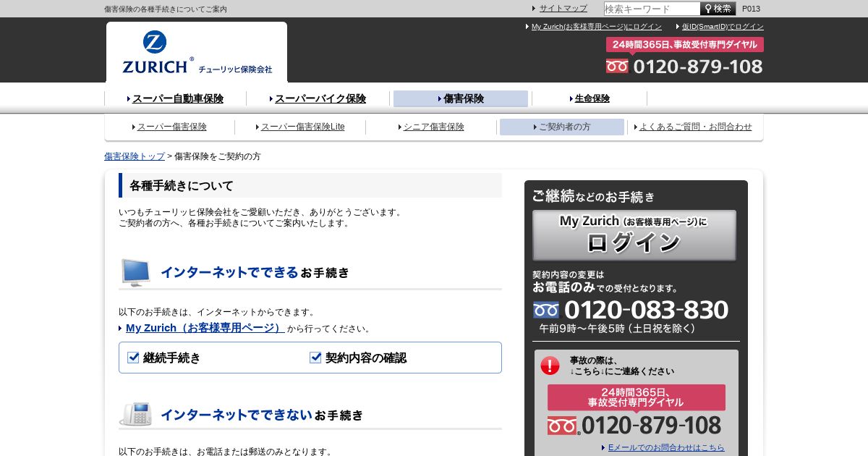The image size is (868, 456).
Task: Click the インターネットでできる heading text
Action: pos(229,272)
